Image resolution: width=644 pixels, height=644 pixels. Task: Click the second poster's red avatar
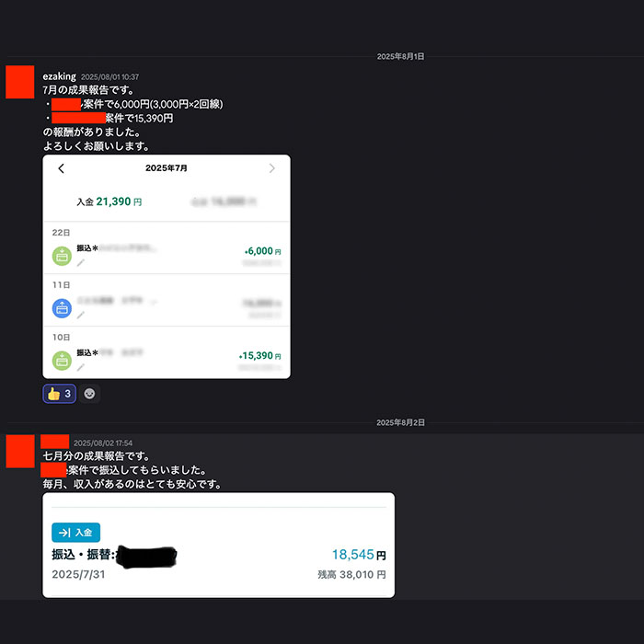point(20,451)
